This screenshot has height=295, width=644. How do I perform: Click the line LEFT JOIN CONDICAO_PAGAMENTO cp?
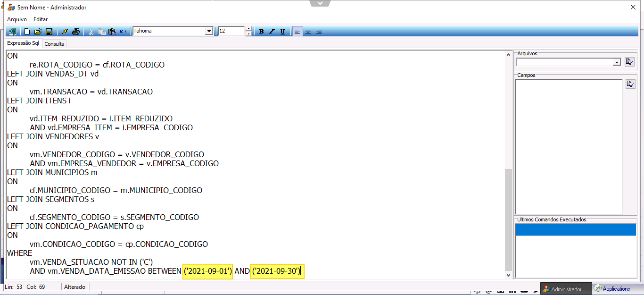tap(75, 226)
